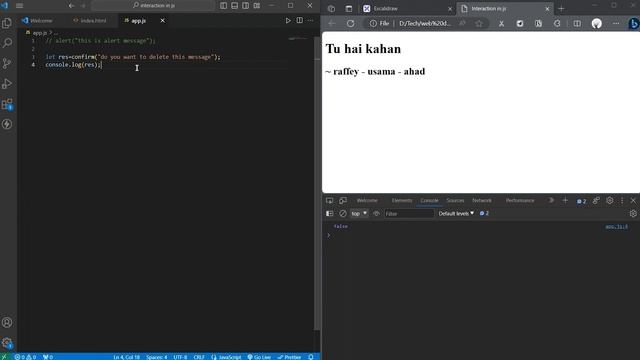Toggle the console sidebar
Image resolution: width=640 pixels, height=360 pixels.
[329, 213]
